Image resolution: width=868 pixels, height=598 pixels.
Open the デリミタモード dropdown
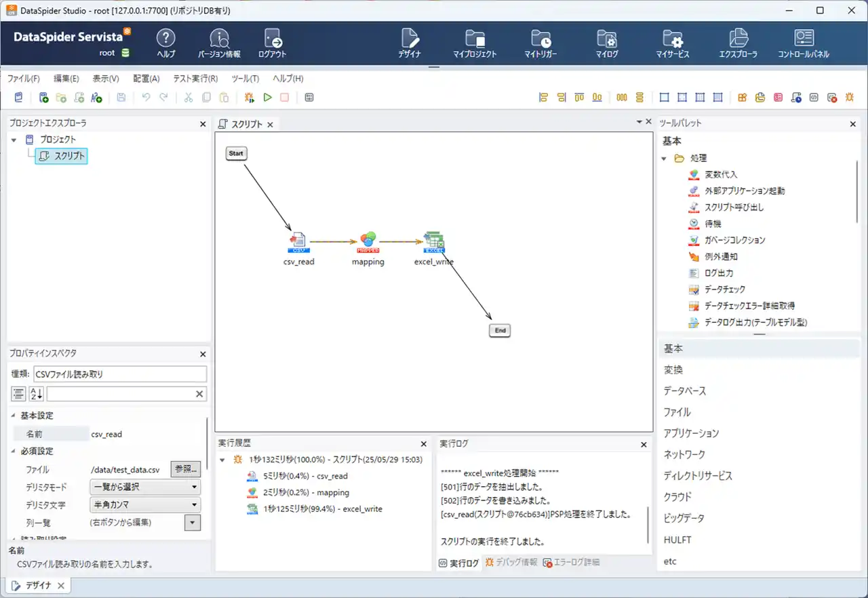pyautogui.click(x=144, y=487)
